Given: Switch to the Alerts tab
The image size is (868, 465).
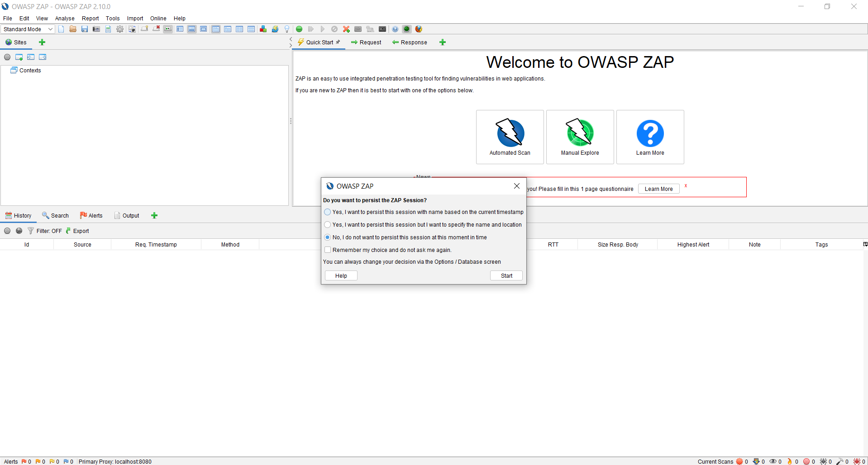Looking at the screenshot, I should click(91, 216).
